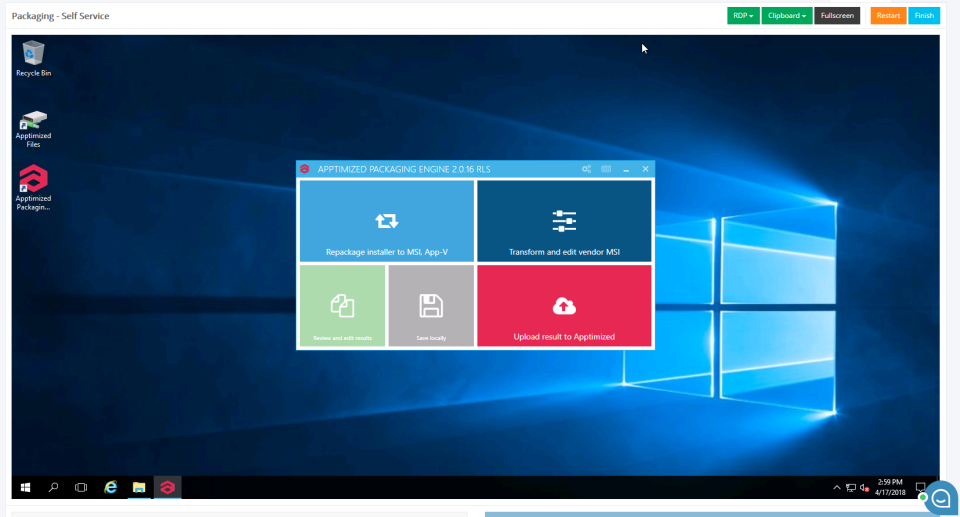Select Upload result to Apptimized tile
This screenshot has width=960, height=517.
tap(564, 306)
